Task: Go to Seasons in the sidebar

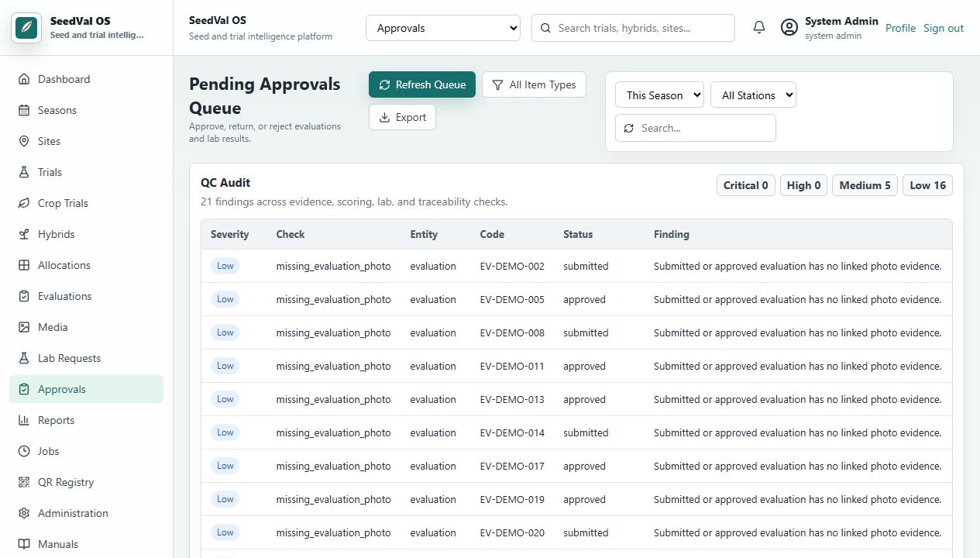Action: [x=87, y=110]
